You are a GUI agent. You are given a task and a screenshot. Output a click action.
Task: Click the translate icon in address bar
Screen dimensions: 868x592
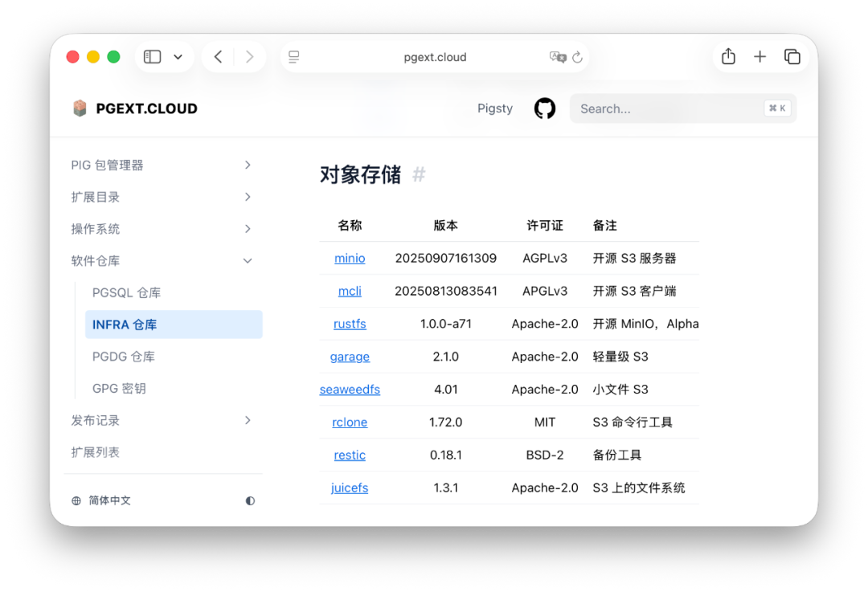pos(558,57)
